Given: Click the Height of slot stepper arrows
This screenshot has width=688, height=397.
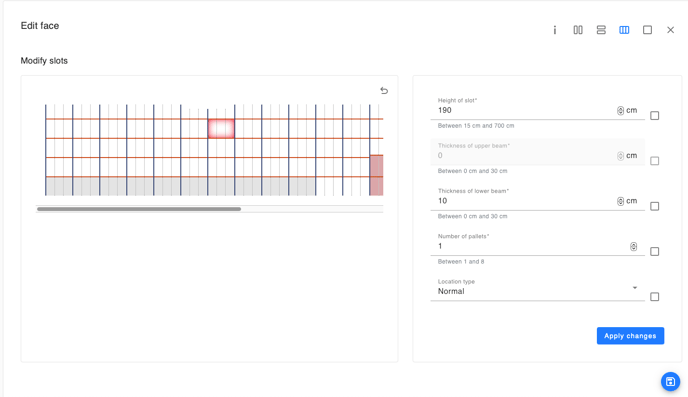Looking at the screenshot, I should click(x=620, y=111).
